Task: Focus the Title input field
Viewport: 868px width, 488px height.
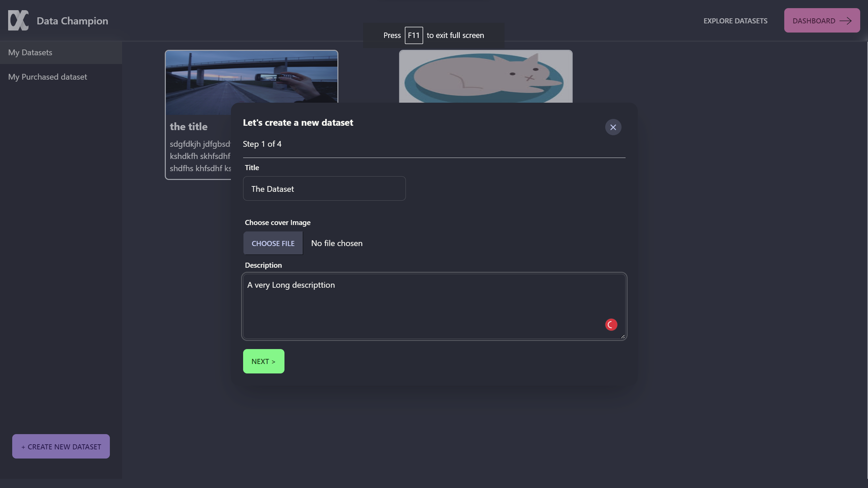Action: pos(324,189)
